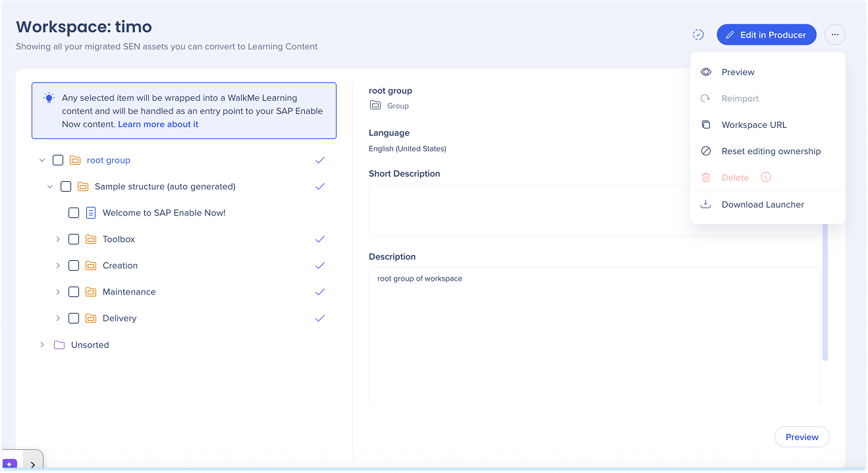
Task: Click the three-dots more options button
Action: tap(834, 34)
